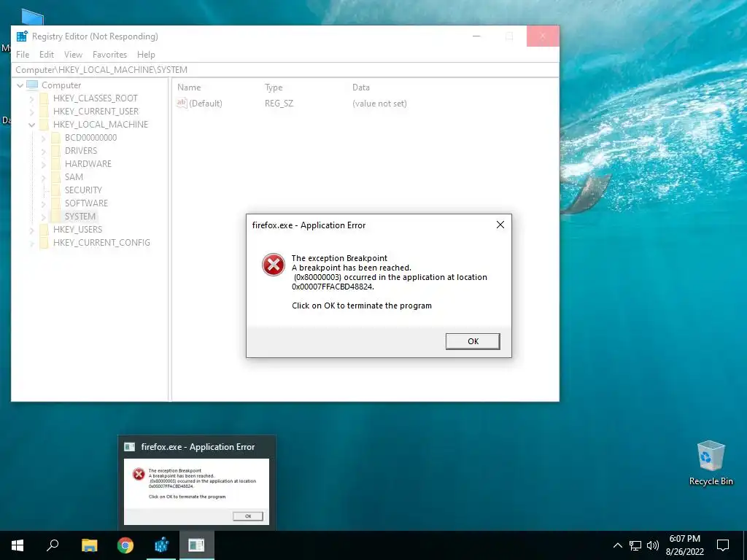Open the Favorites menu in Registry Editor

click(109, 54)
